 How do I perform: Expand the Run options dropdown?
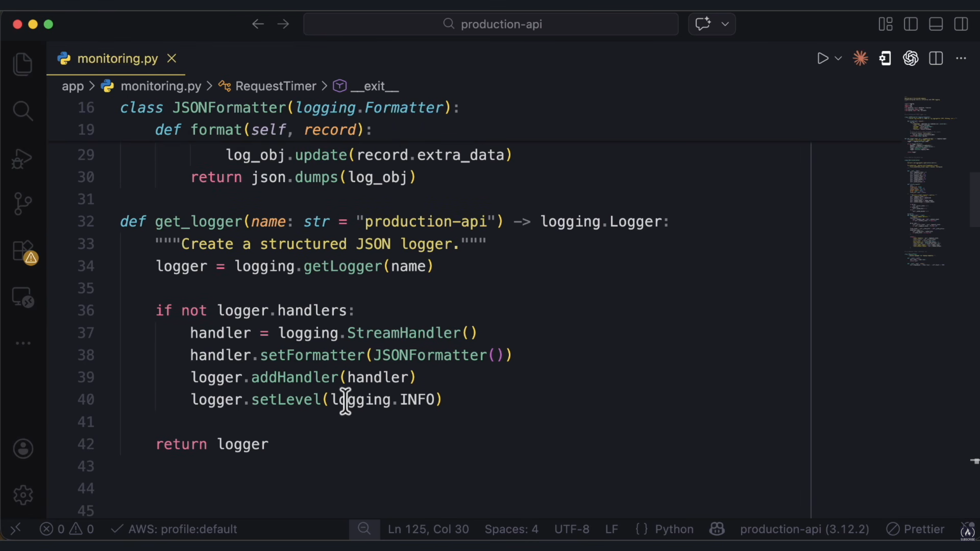(838, 59)
